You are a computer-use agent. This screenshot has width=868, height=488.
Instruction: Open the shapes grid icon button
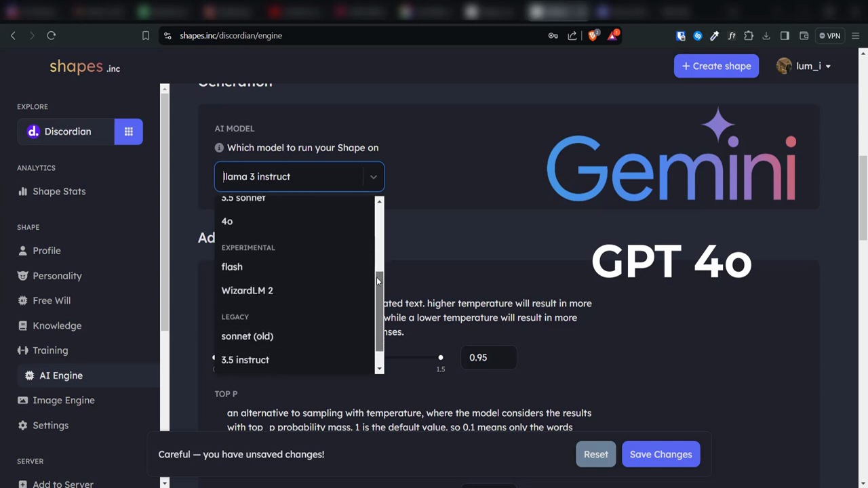(128, 131)
